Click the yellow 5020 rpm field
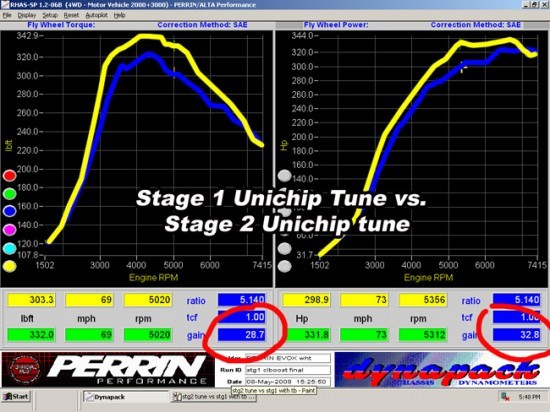Image resolution: width=550 pixels, height=412 pixels. click(x=148, y=300)
